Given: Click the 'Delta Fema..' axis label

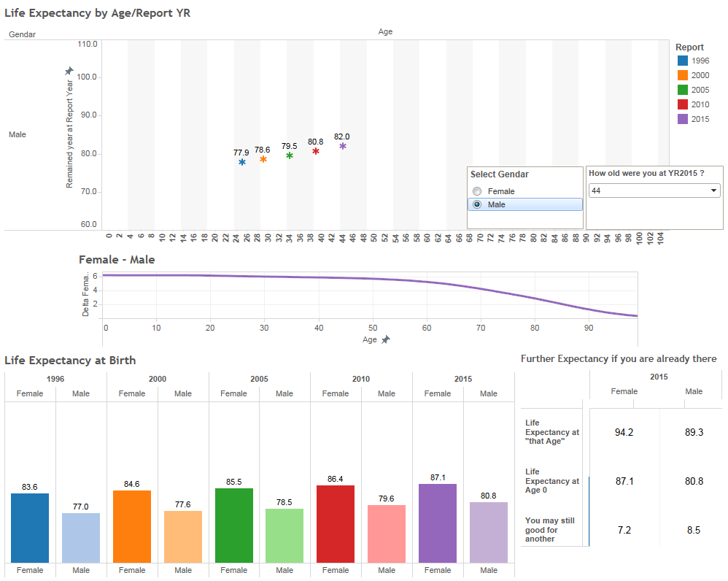Looking at the screenshot, I should tap(85, 296).
